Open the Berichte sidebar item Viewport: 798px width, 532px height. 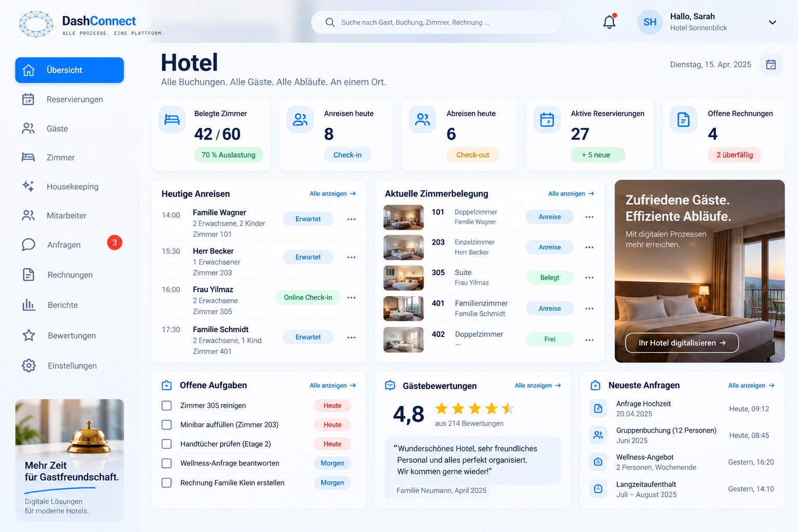70,305
